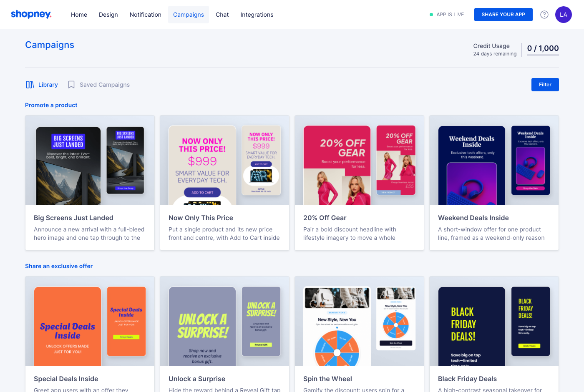This screenshot has height=392, width=584.
Task: Open the LA user avatar menu
Action: click(564, 15)
